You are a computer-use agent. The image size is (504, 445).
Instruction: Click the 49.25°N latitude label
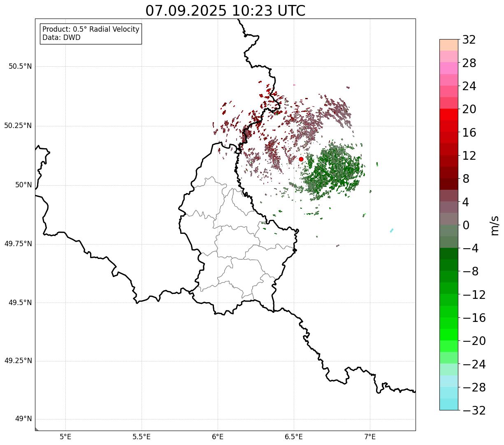[18, 361]
